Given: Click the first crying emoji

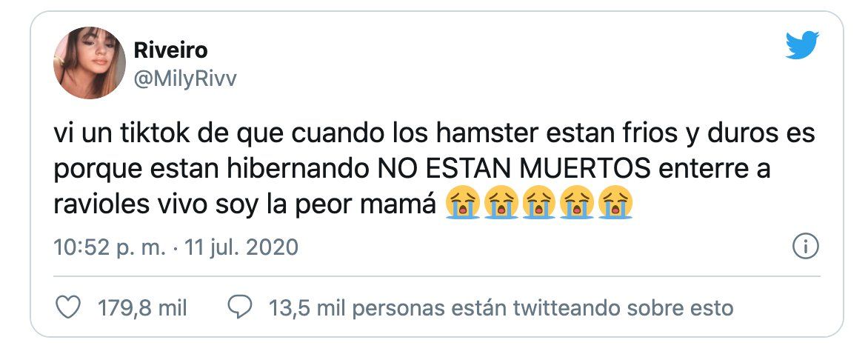Looking at the screenshot, I should tap(464, 204).
